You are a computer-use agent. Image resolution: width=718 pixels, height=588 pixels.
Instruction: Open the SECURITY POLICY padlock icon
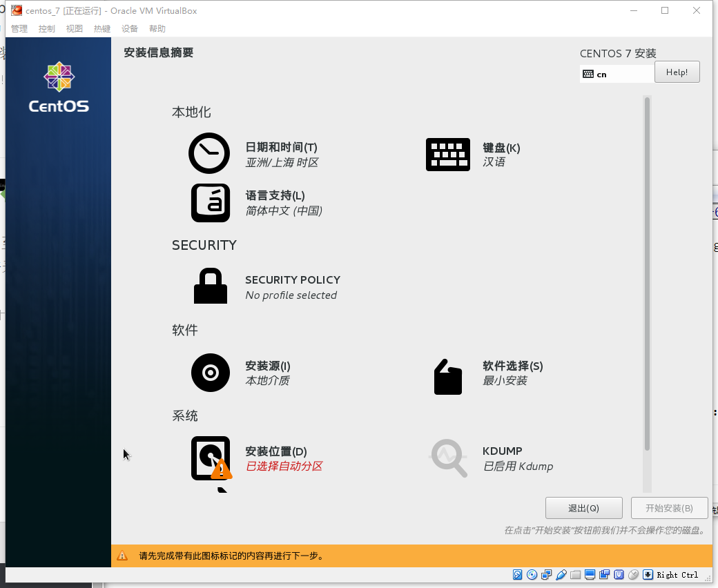[211, 286]
